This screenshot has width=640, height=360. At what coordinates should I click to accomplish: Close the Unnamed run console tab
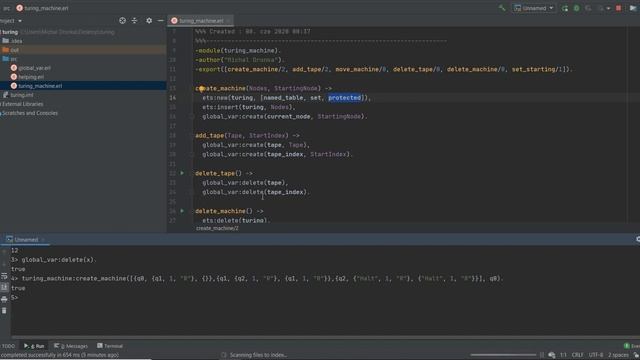pyautogui.click(x=43, y=240)
